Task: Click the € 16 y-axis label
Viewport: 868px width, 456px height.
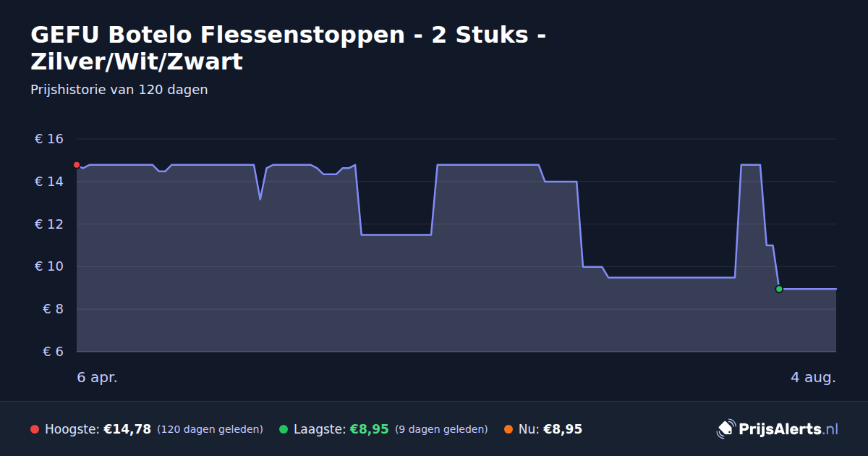Action: [49, 139]
